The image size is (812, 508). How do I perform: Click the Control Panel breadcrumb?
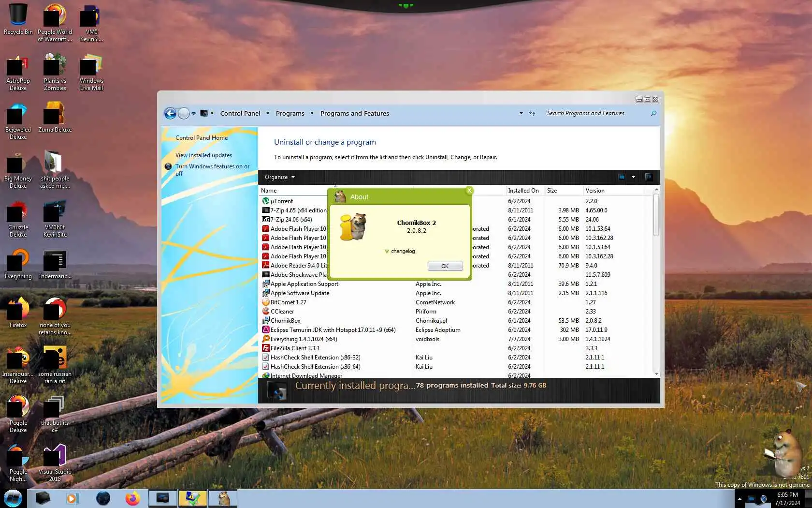click(240, 113)
